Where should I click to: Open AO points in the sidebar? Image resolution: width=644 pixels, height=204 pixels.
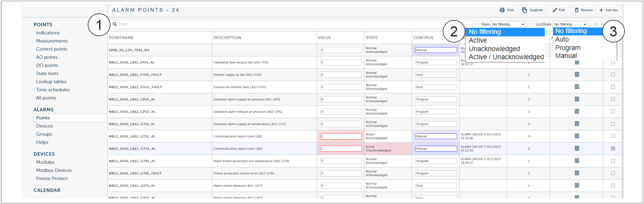tap(47, 57)
